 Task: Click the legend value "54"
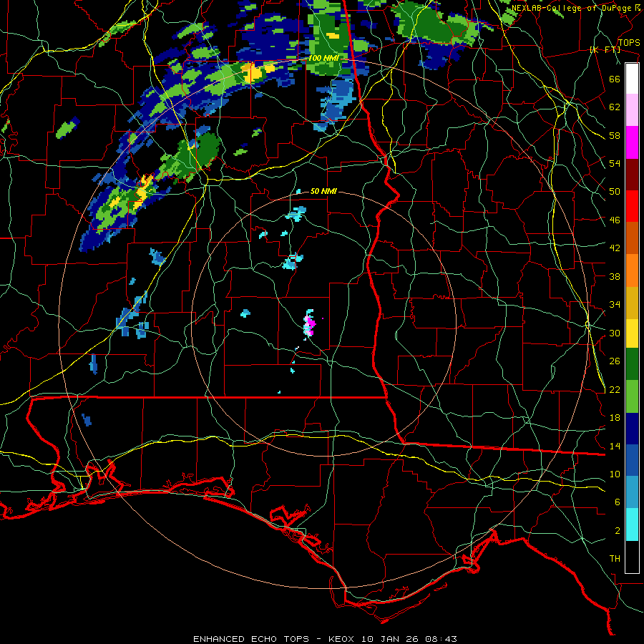tap(615, 163)
